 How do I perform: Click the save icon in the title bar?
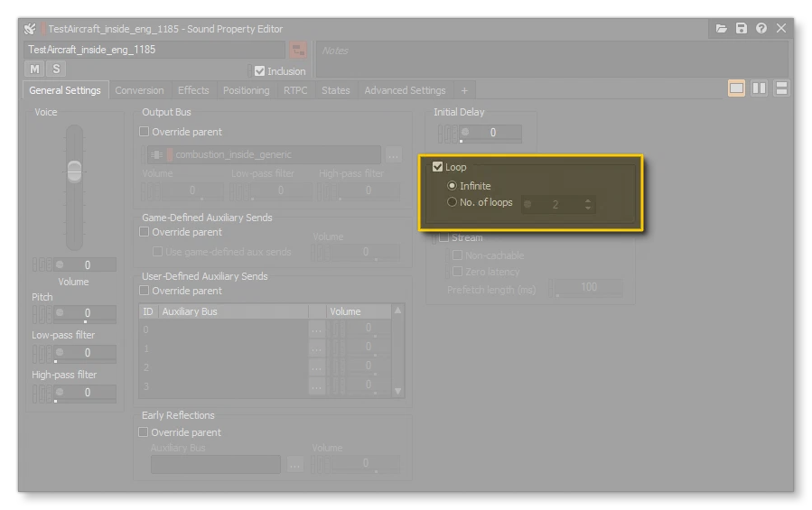742,29
